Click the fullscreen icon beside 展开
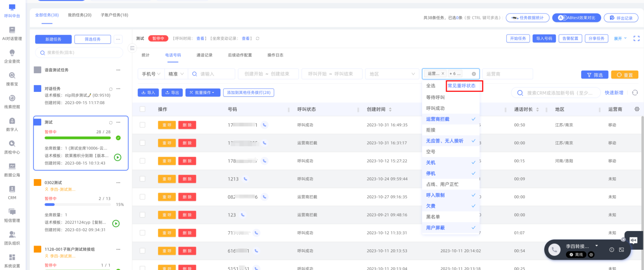The image size is (644, 270). pos(636,39)
